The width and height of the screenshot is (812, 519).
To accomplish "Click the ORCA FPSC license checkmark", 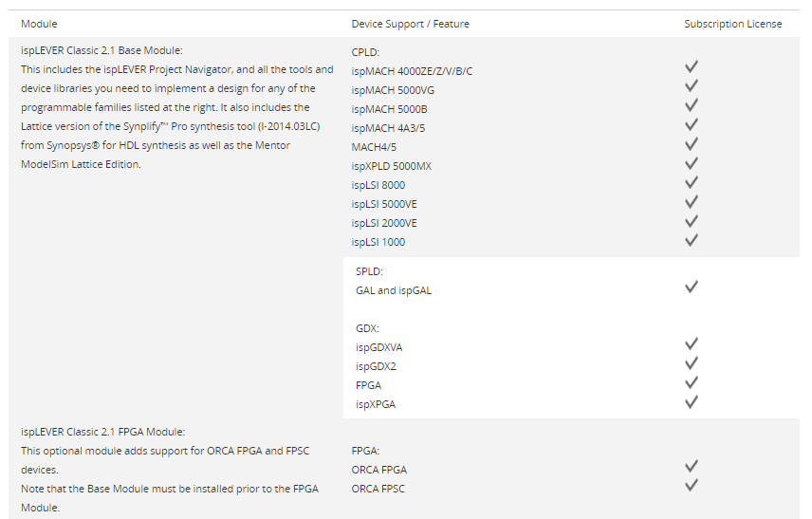I will [x=692, y=485].
